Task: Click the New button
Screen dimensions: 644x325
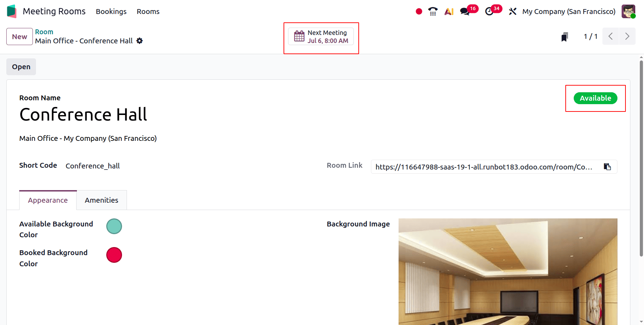Action: 20,37
